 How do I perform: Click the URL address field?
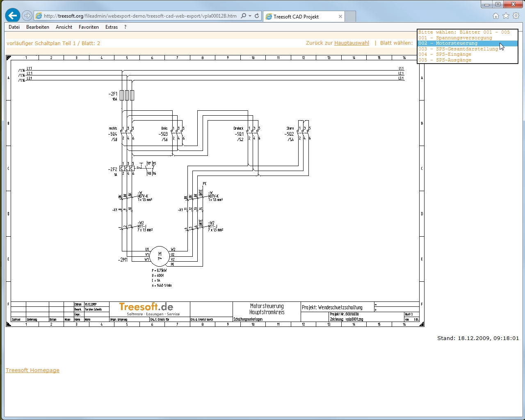pos(139,16)
